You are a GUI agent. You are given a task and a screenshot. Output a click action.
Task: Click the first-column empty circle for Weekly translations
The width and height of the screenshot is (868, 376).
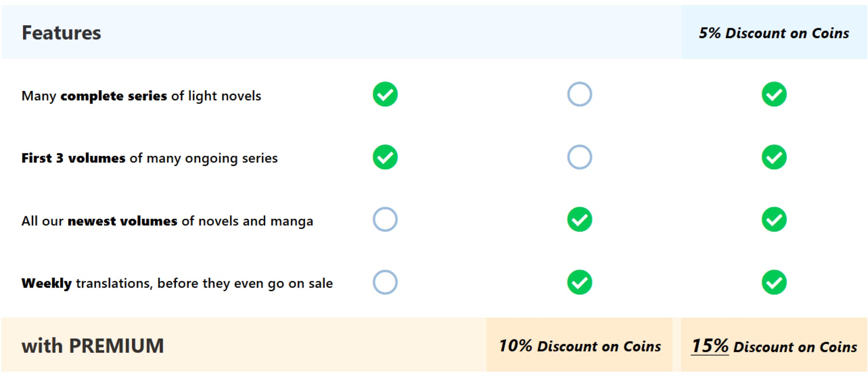click(385, 282)
